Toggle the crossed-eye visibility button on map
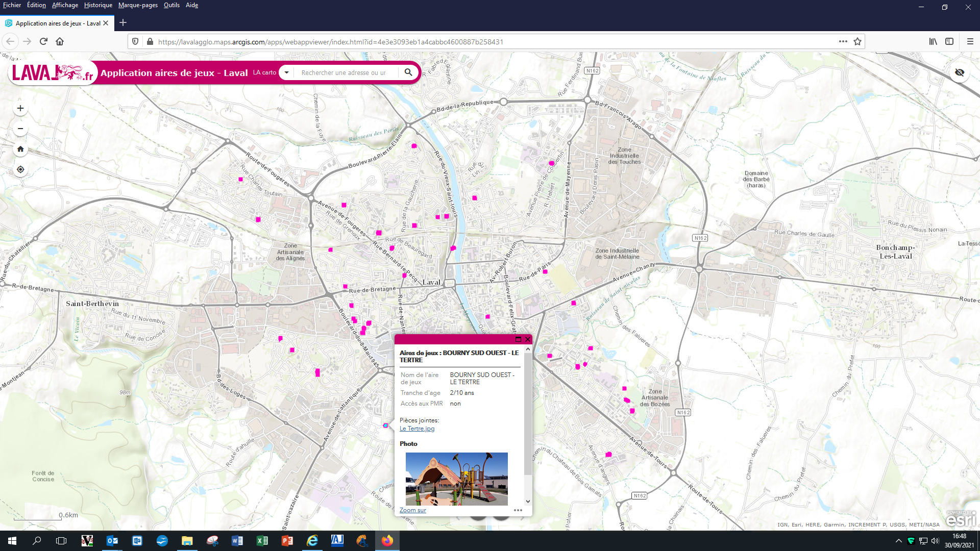 [960, 72]
